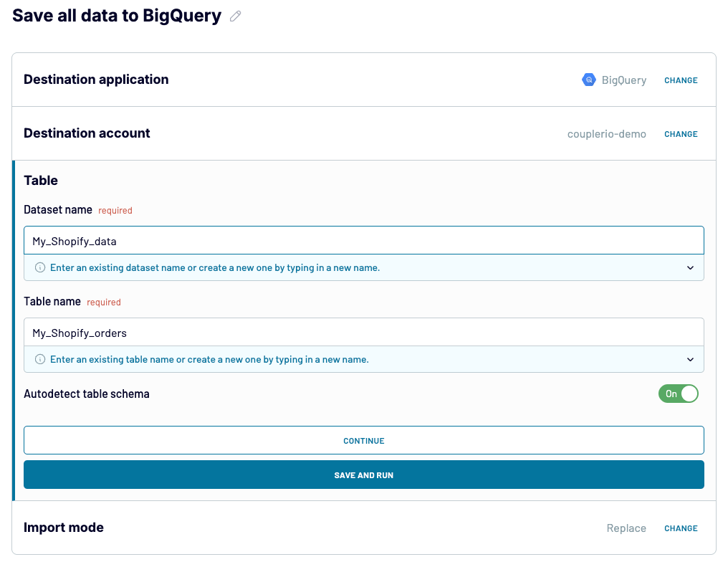Viewport: 728px width, 562px height.
Task: Click the pencil icon to rename the importer
Action: click(236, 16)
